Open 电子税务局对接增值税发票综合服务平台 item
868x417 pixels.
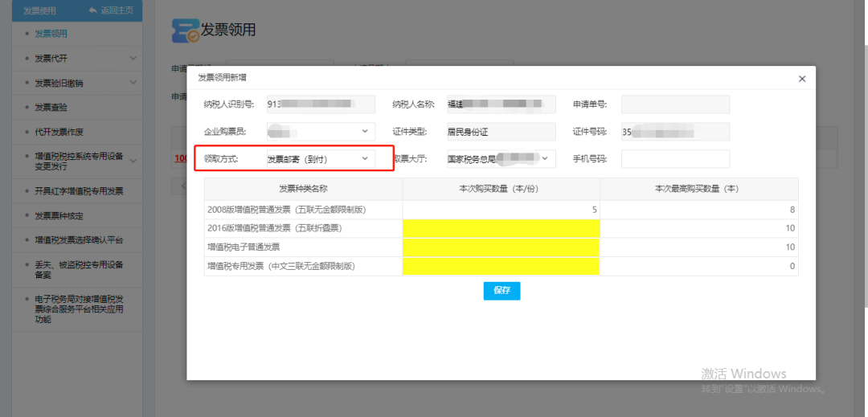[79, 309]
